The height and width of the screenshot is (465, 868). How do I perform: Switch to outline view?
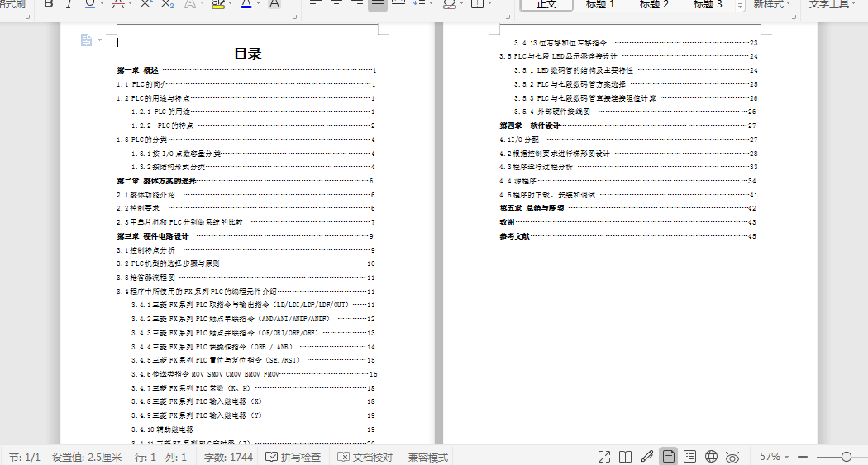click(x=689, y=457)
